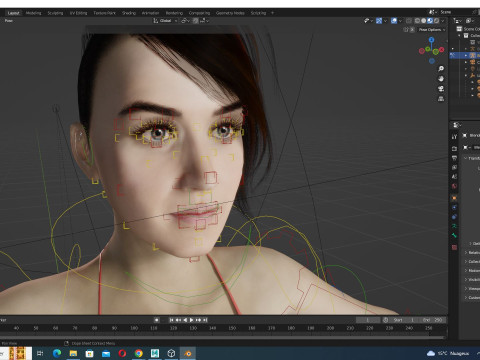Switch to the Sculpting workspace tab
This screenshot has width=480, height=360.
tap(55, 13)
